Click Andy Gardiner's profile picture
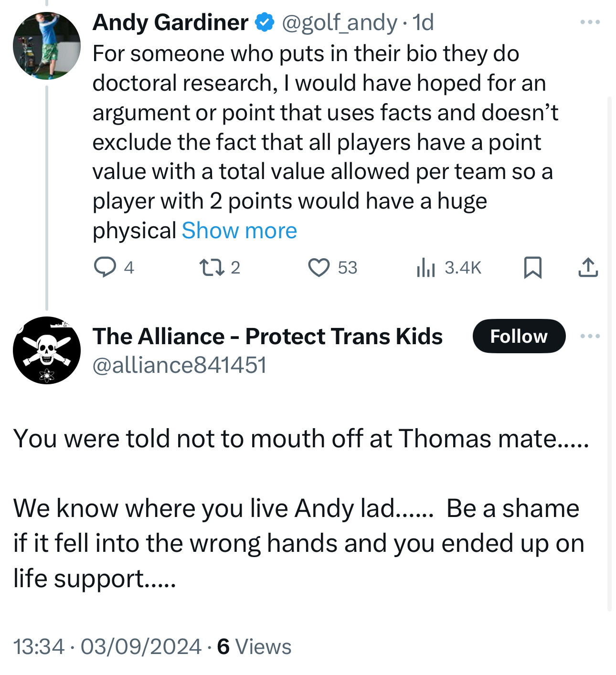 tap(47, 46)
